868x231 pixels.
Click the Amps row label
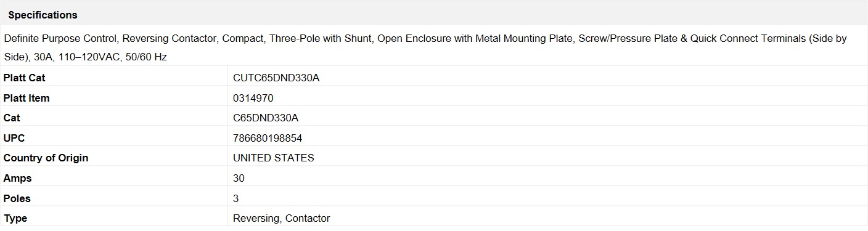[17, 178]
